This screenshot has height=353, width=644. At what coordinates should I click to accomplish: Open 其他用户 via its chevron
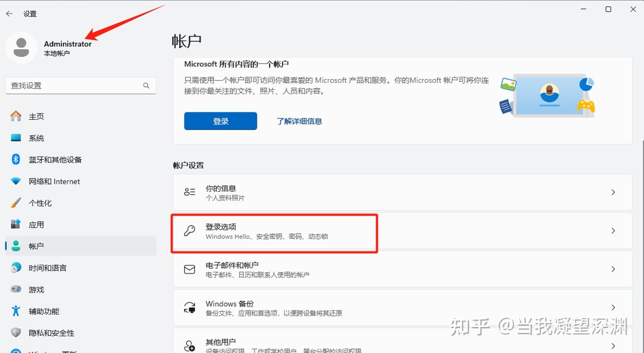[x=613, y=345]
